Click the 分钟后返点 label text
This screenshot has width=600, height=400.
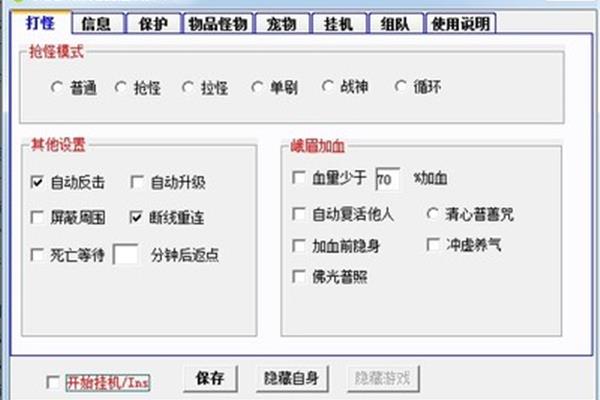coord(185,255)
